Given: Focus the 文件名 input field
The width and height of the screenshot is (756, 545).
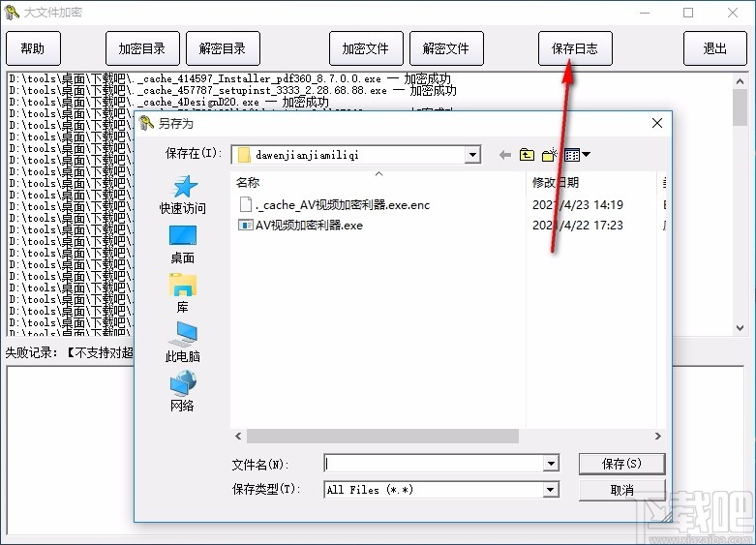Looking at the screenshot, I should (x=434, y=464).
